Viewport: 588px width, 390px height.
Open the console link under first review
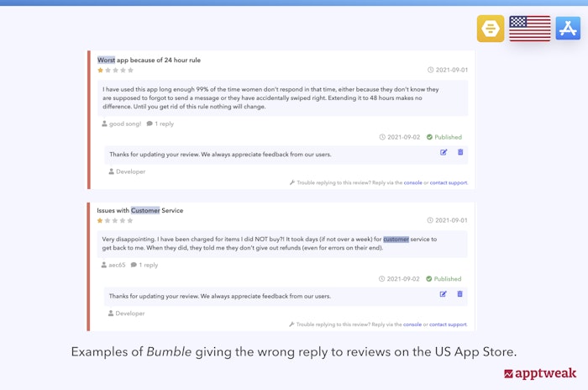[x=412, y=182]
